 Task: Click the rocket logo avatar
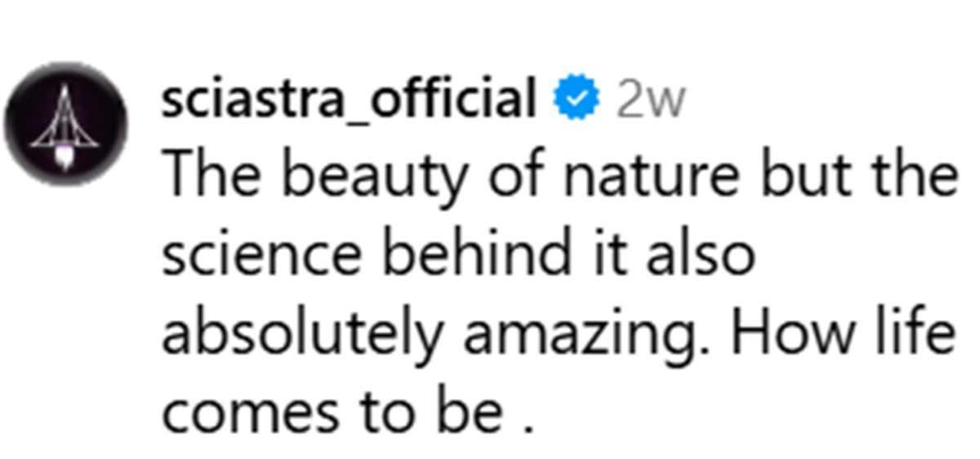click(x=66, y=124)
